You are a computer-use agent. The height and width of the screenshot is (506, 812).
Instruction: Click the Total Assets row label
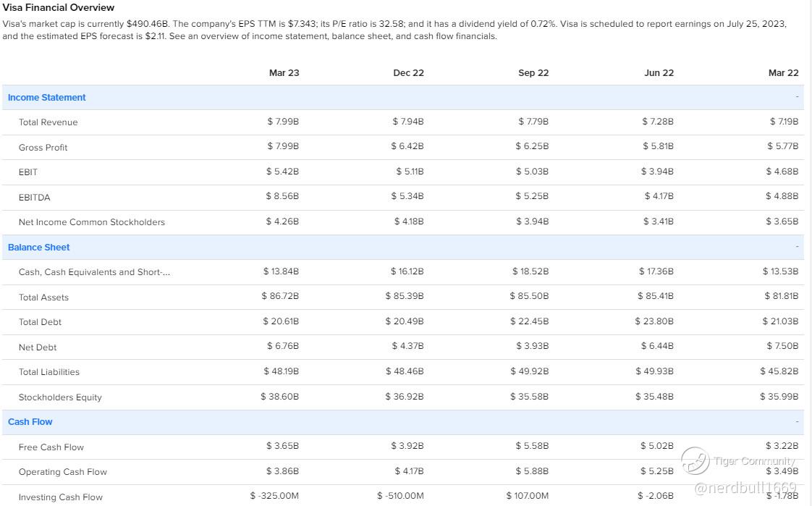pyautogui.click(x=43, y=298)
